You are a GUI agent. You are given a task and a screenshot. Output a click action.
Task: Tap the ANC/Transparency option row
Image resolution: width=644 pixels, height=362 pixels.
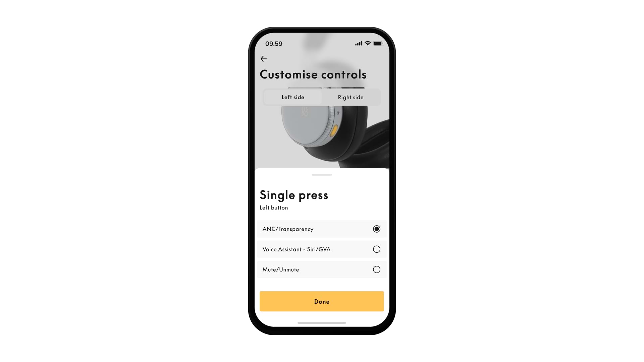click(x=322, y=229)
